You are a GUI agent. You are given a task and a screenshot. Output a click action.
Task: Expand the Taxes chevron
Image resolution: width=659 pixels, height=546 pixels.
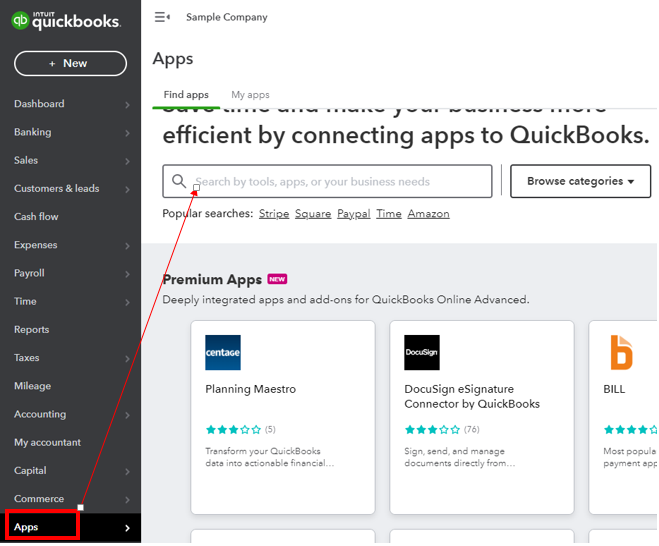click(x=127, y=359)
